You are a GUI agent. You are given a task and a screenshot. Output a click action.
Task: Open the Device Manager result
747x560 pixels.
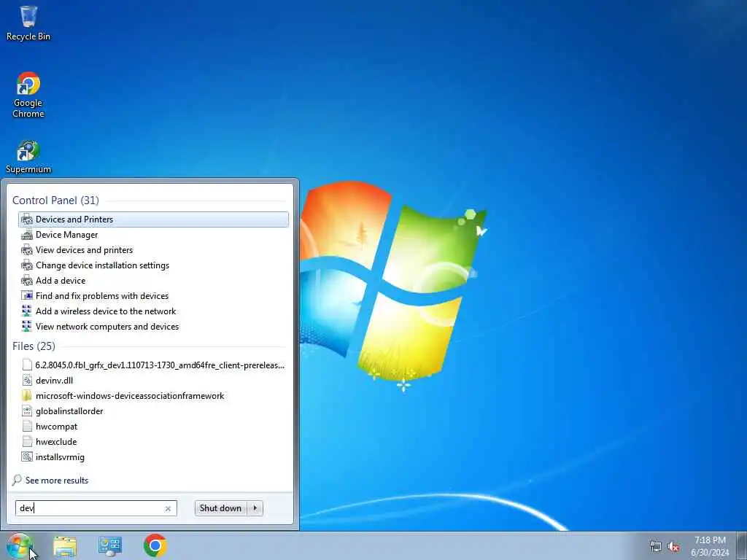(153, 235)
